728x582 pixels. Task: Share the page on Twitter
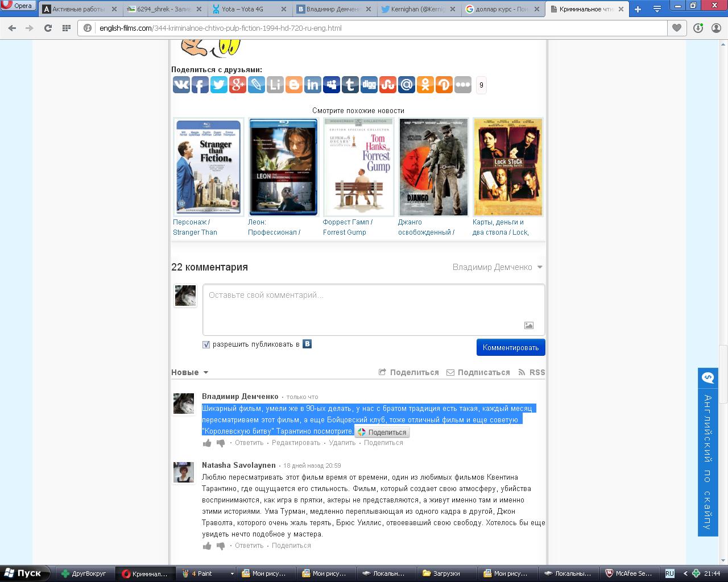219,85
